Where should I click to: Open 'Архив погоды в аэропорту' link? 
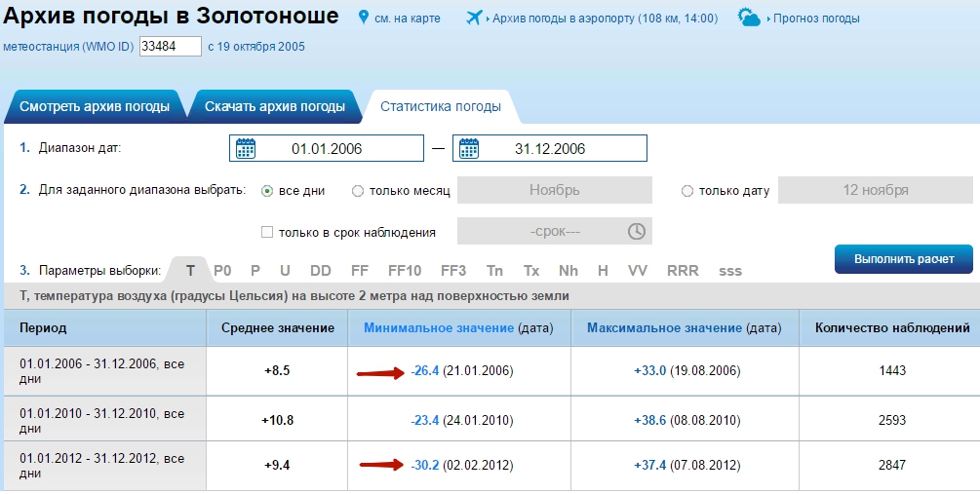(x=605, y=19)
